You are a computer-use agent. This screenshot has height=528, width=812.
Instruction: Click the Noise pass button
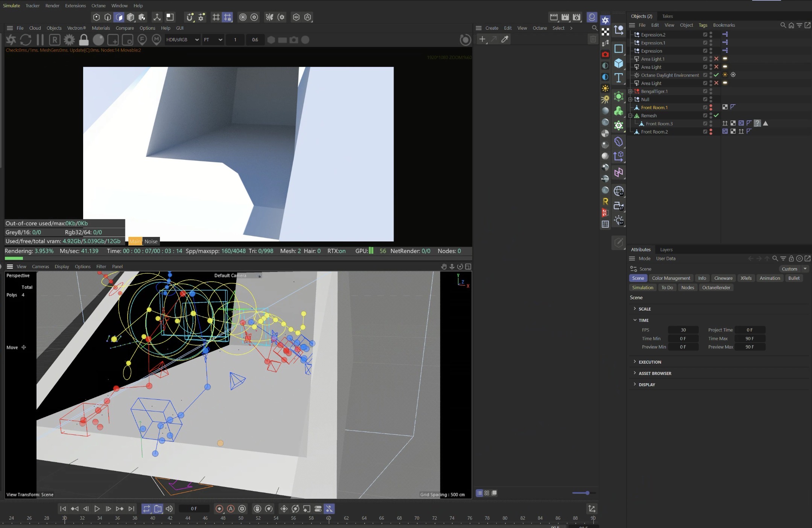pos(151,241)
